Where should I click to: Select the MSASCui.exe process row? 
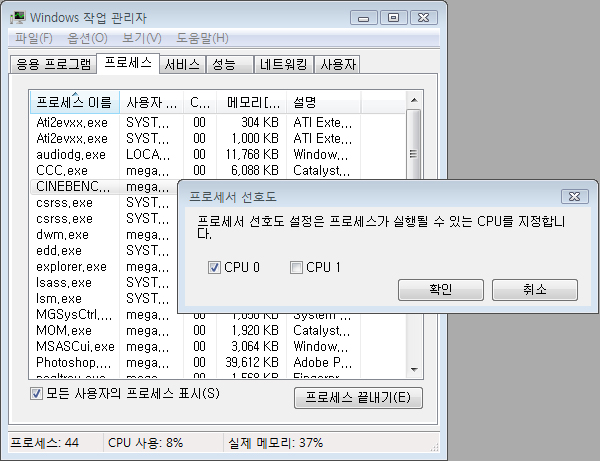(x=217, y=347)
